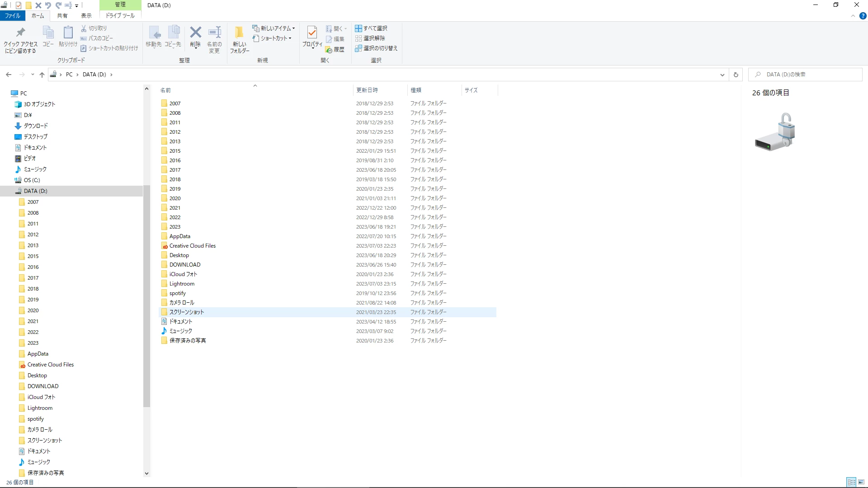
Task: Click the refresh button beside address bar
Action: [736, 75]
